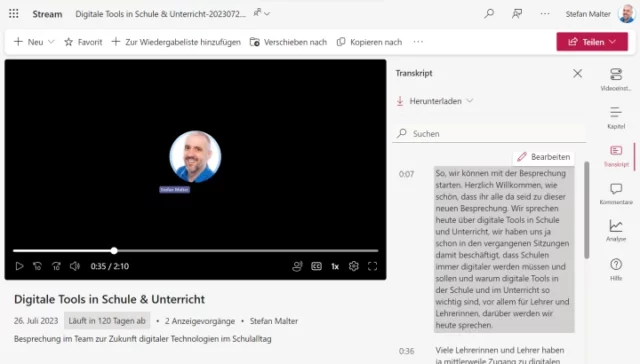Jump to transcript timestamp 0:07

[406, 174]
